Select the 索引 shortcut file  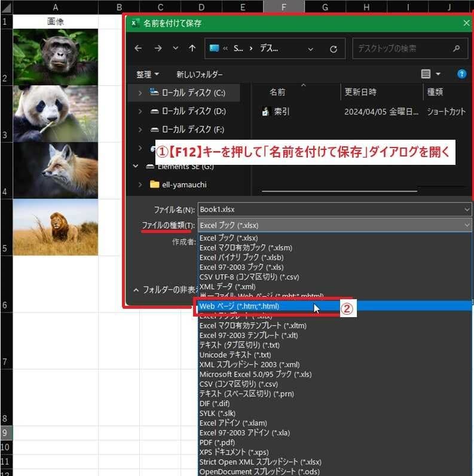click(x=282, y=112)
